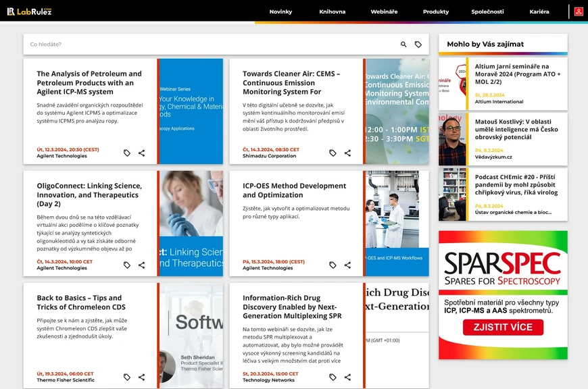
Task: Click the LabRulez logo
Action: click(x=29, y=11)
